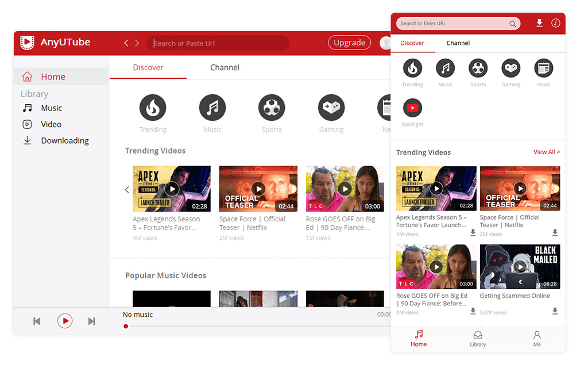Click the Search or Enter URL field in mobile panel
The width and height of the screenshot is (588, 368).
click(x=458, y=23)
